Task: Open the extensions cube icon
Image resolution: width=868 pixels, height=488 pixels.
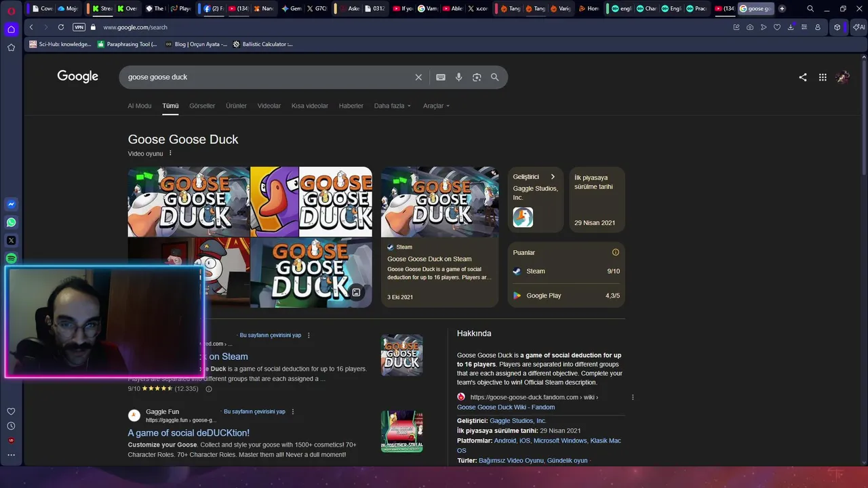Action: click(837, 27)
